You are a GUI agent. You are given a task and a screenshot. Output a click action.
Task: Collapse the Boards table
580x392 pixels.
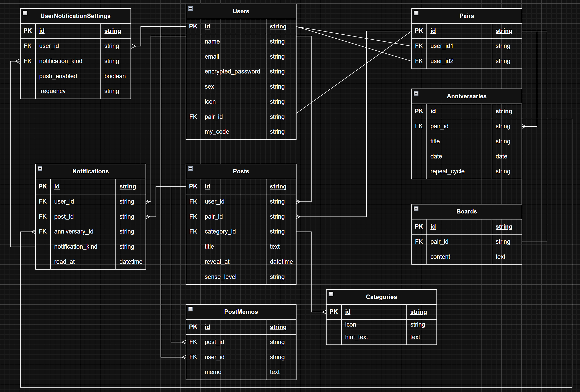tap(416, 209)
